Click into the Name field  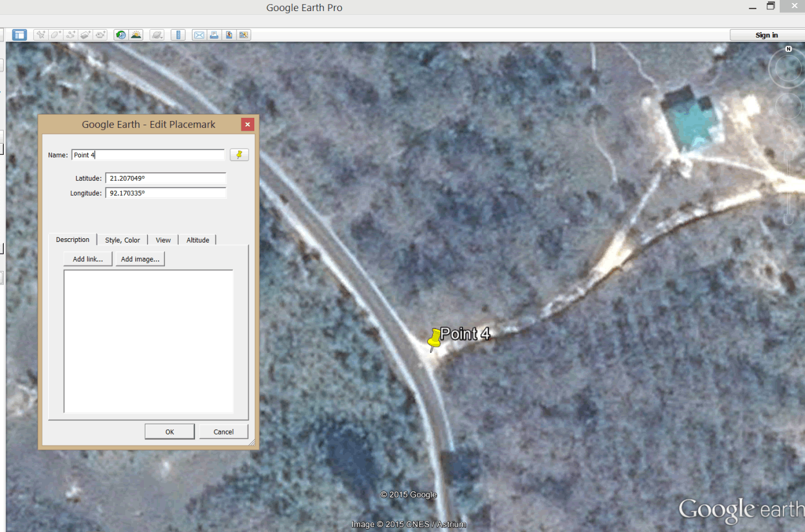point(148,155)
